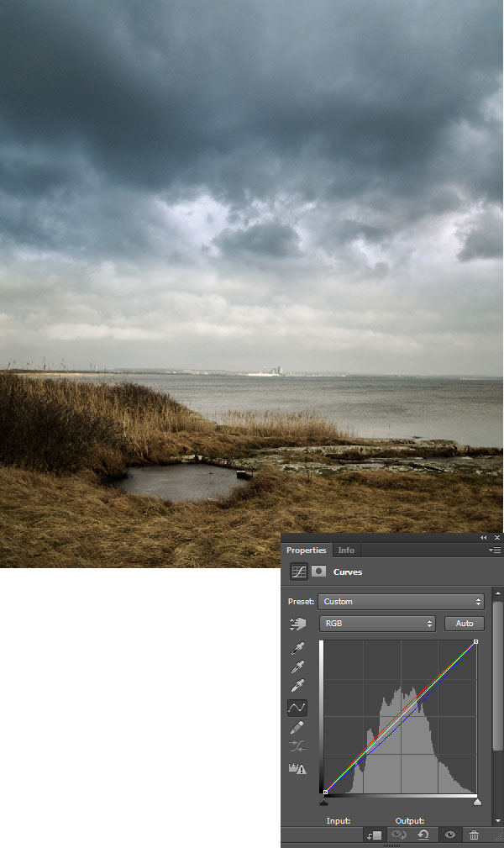This screenshot has height=848, width=504.
Task: Click the white point input slider
Action: coord(477,802)
